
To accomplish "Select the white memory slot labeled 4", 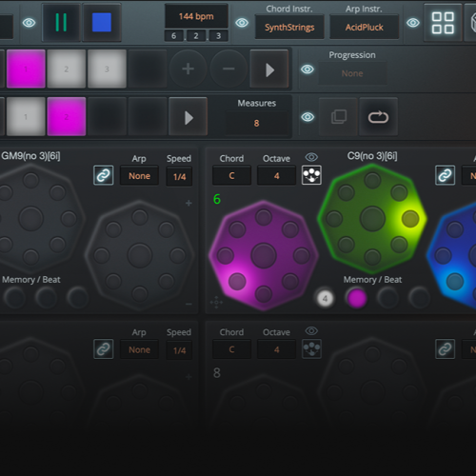I will tap(325, 298).
